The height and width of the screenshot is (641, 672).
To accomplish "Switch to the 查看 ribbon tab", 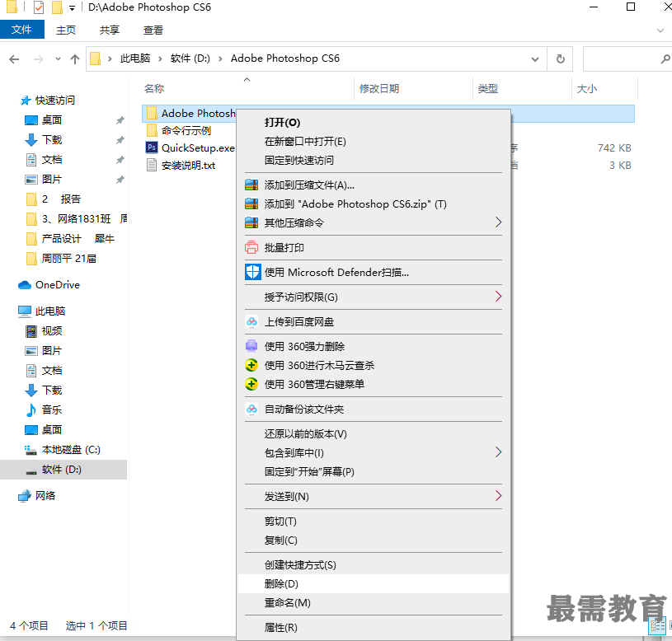I will tap(153, 30).
